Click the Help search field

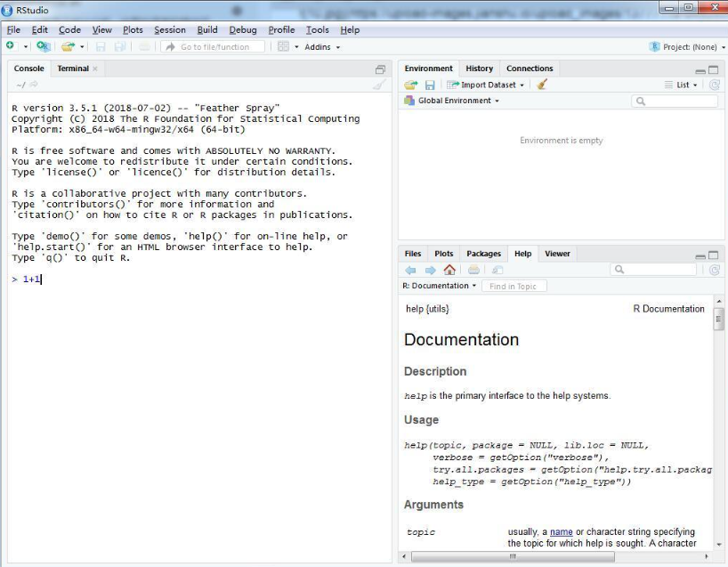[x=653, y=270]
